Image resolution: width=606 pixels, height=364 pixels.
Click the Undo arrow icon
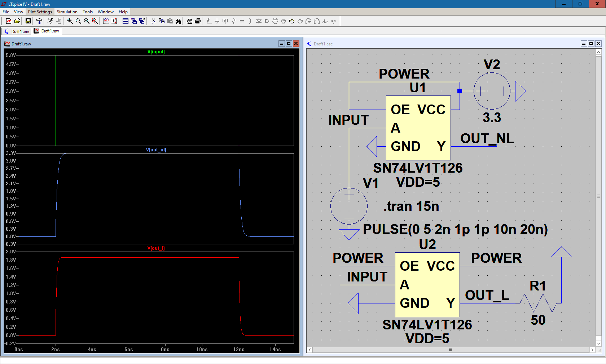(292, 21)
